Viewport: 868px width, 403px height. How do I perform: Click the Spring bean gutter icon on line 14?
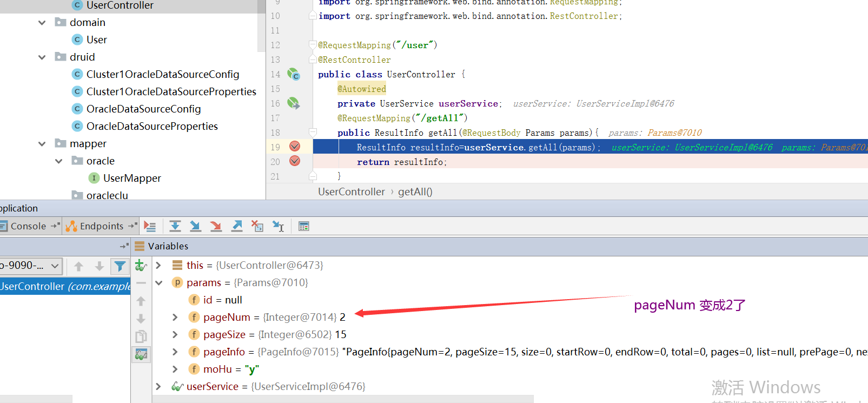(294, 74)
